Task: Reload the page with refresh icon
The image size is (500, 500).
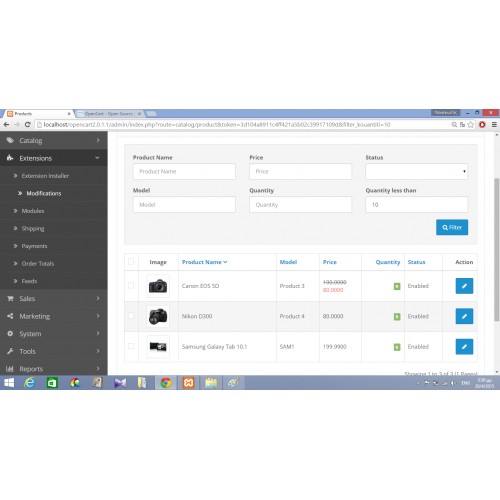Action: tap(28, 125)
